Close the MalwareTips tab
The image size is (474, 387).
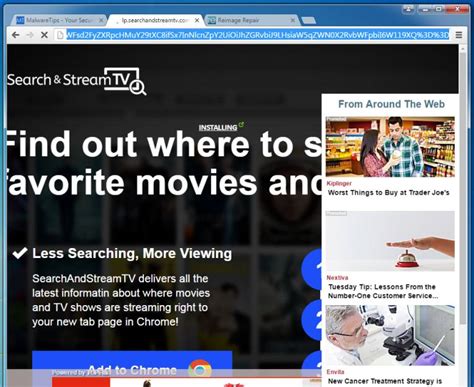pos(101,20)
